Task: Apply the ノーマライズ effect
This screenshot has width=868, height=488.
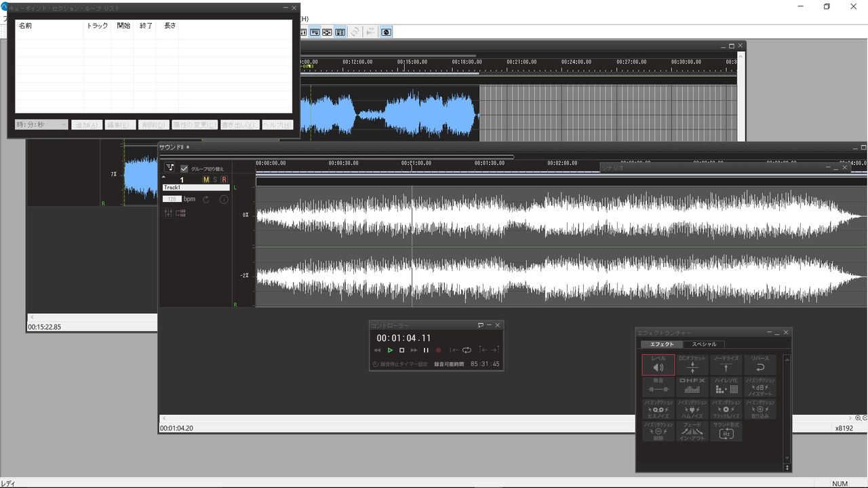Action: 726,365
